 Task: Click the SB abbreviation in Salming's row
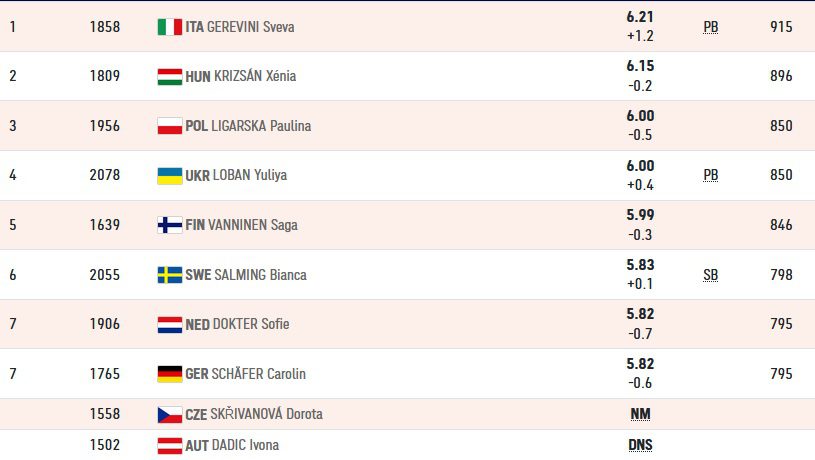[x=711, y=275]
